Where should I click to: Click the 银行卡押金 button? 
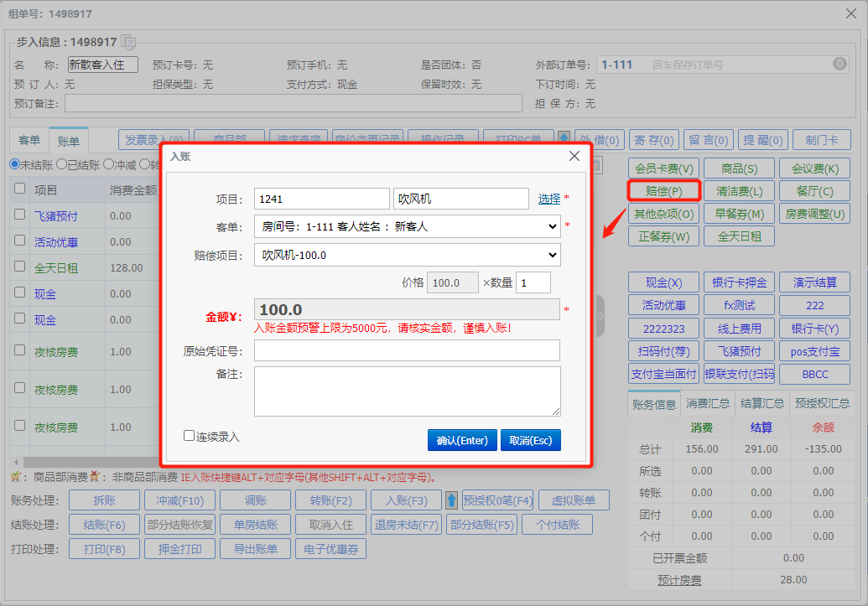739,282
